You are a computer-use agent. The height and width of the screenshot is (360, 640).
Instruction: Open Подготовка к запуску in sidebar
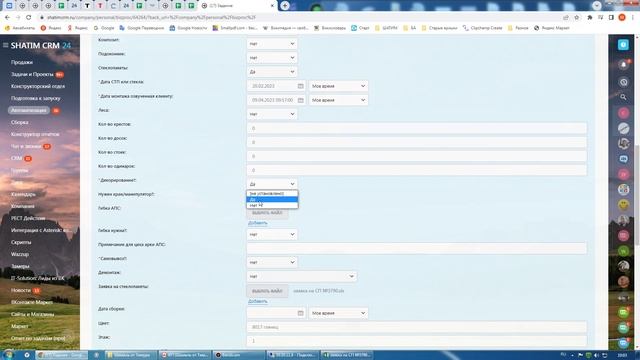point(36,98)
